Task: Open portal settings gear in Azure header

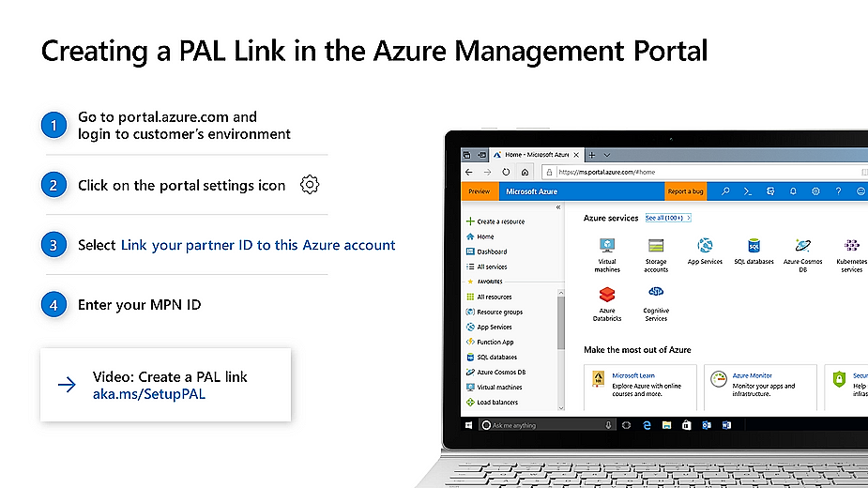Action: click(816, 191)
